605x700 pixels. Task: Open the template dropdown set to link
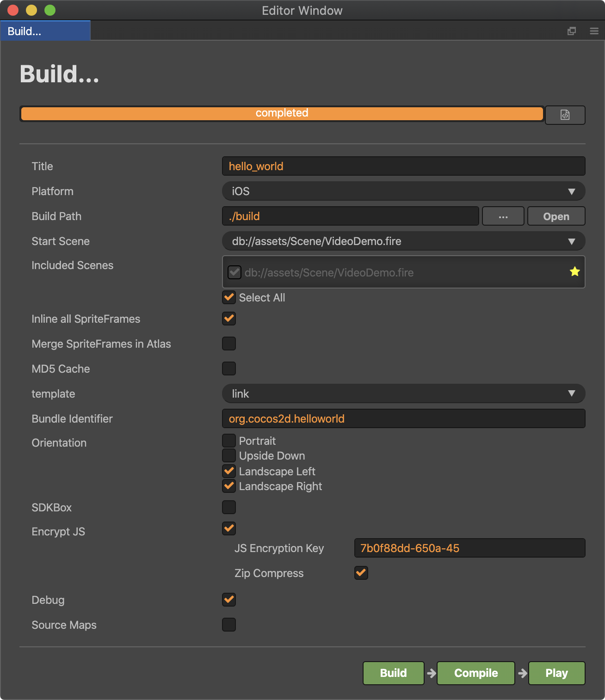[x=403, y=394]
